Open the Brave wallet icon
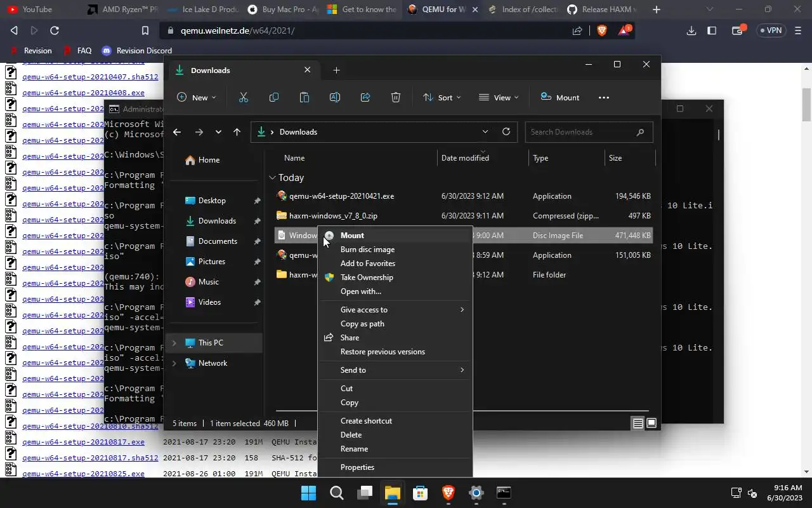Screen dimensions: 812x508 738,30
